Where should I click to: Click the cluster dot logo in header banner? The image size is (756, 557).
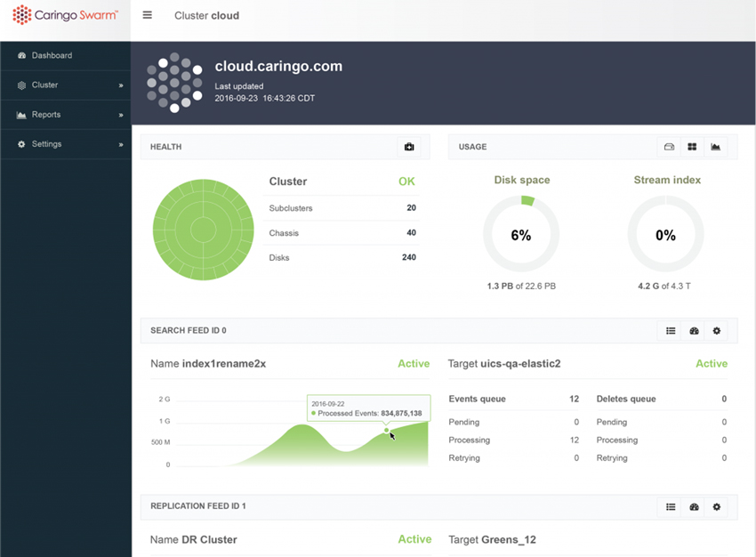[x=174, y=83]
